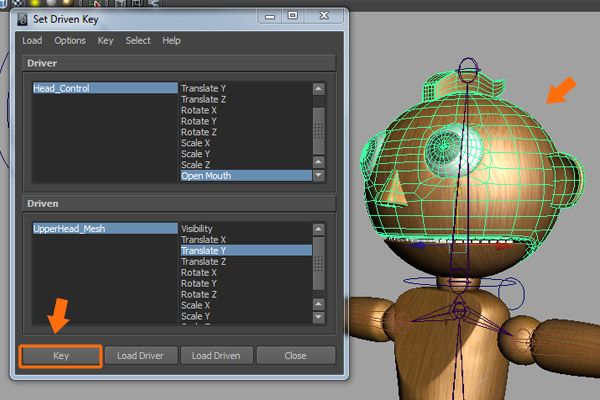Click Driven list scroll up arrow
This screenshot has height=400, width=600.
pyautogui.click(x=319, y=228)
